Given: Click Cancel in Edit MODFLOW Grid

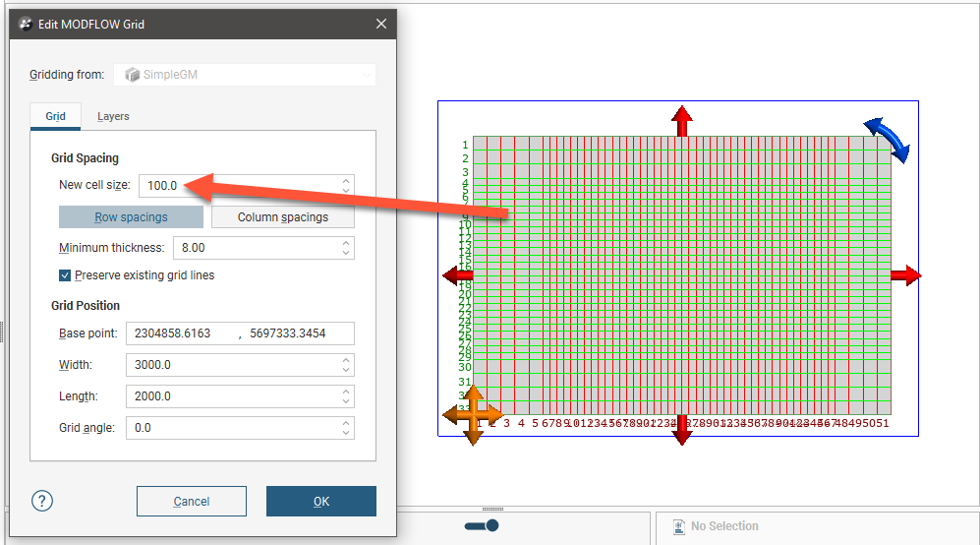Looking at the screenshot, I should pyautogui.click(x=192, y=501).
